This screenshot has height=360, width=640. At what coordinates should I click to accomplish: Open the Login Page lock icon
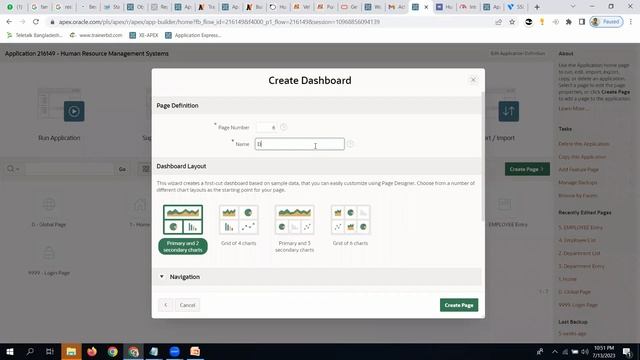tap(49, 253)
